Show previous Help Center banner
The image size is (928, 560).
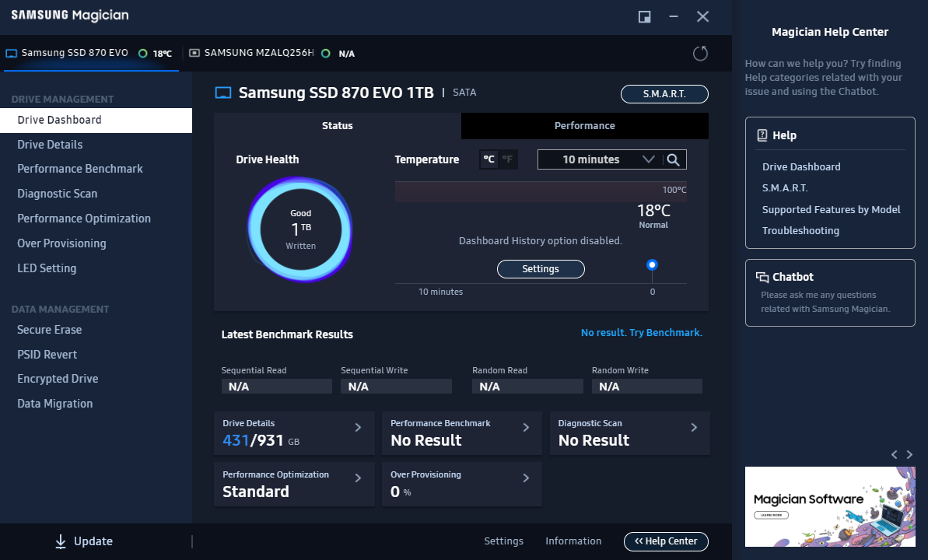point(895,455)
